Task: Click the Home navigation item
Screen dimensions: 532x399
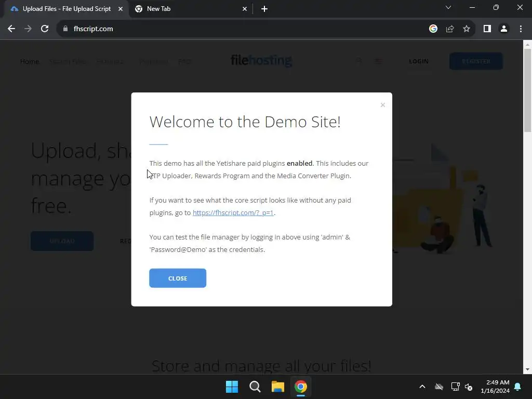Action: (30, 61)
